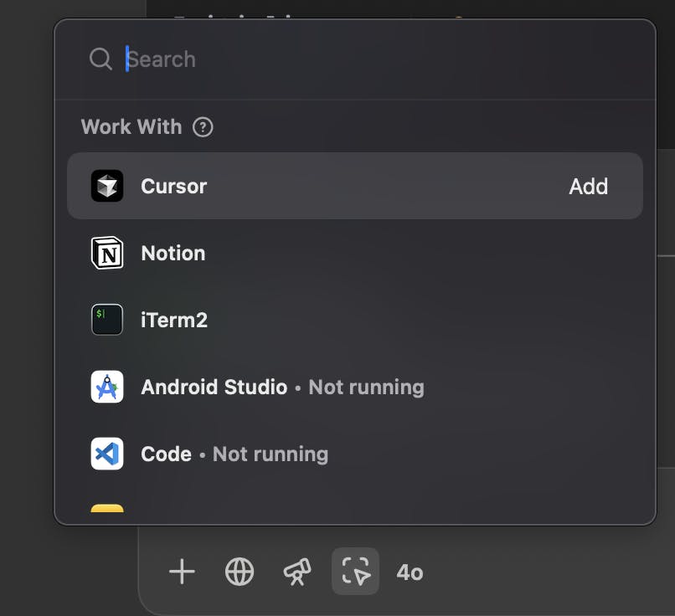
Task: Pick the iTerm2 label in the list
Action: [x=174, y=320]
